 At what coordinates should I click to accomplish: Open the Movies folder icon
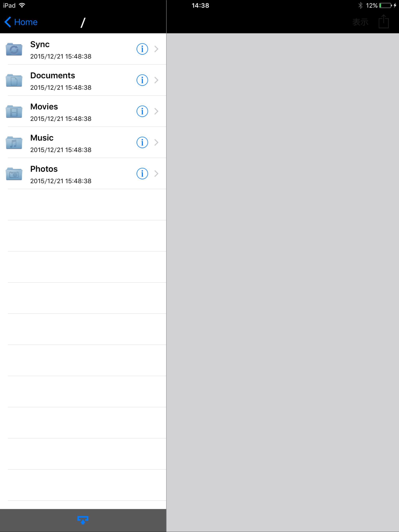[14, 111]
